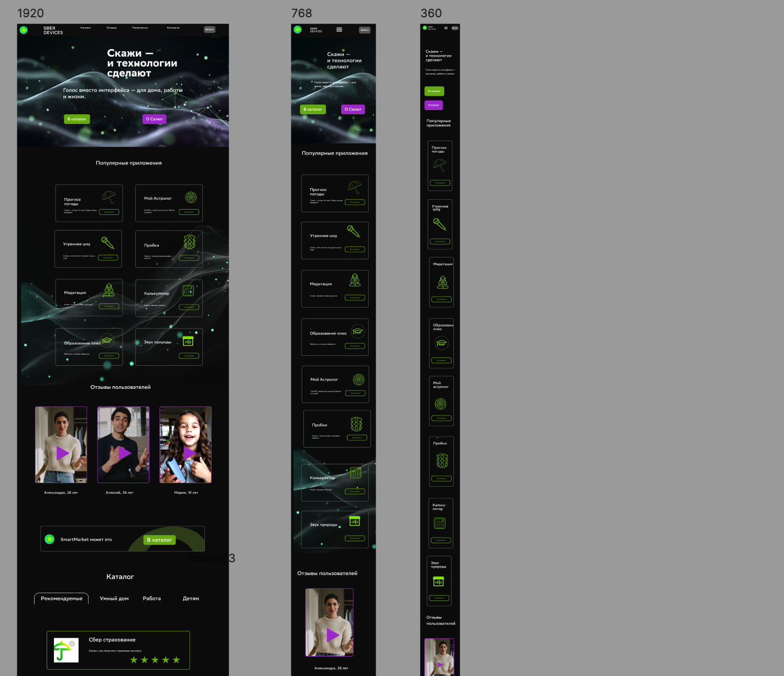Open Каталог in the 1920 frame top navigation

pos(86,28)
